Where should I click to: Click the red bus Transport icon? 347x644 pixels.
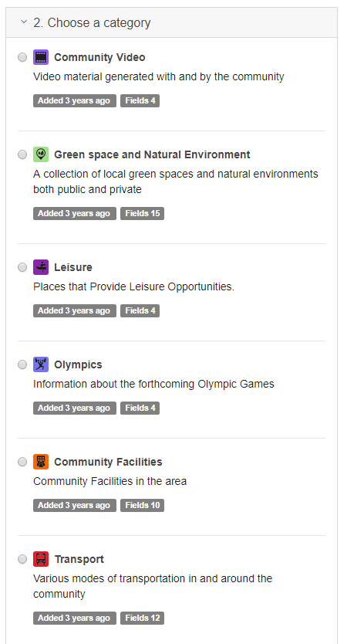[41, 559]
